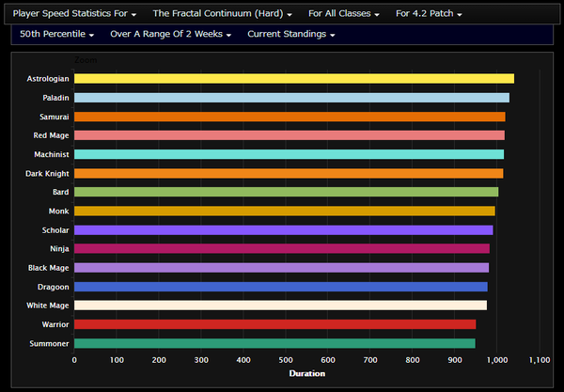
Task: Click the Red Mage axis label
Action: point(51,135)
